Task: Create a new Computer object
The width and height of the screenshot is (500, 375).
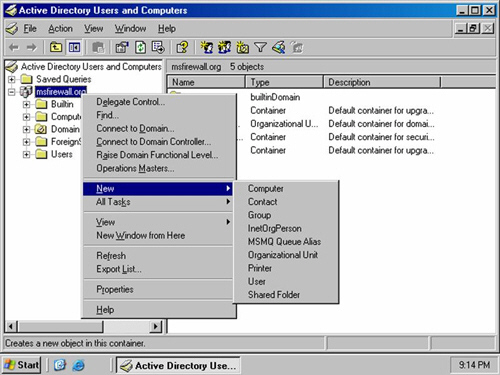Action: click(x=286, y=189)
